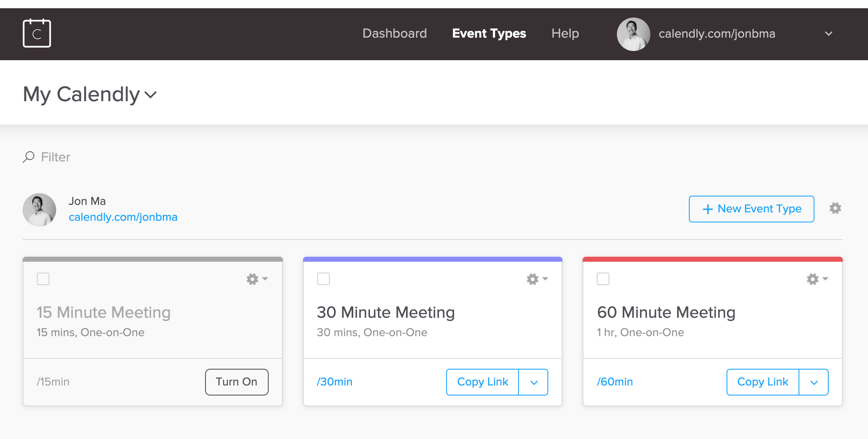Check the 60 Minute Meeting checkbox
Image resolution: width=868 pixels, height=439 pixels.
[603, 279]
